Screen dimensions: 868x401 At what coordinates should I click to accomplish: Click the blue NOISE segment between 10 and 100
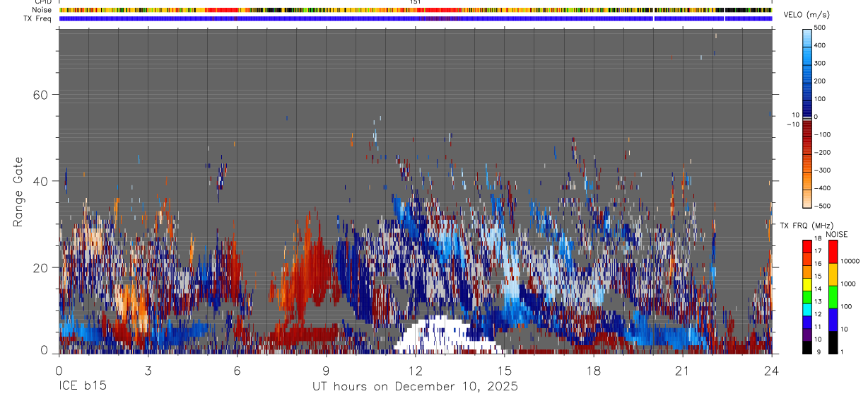coord(833,319)
